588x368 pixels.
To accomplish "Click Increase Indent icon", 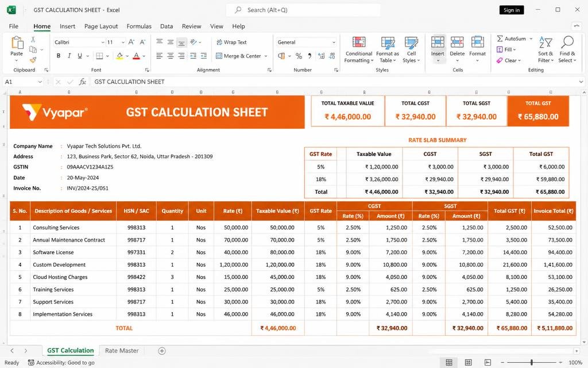I will pyautogui.click(x=204, y=56).
